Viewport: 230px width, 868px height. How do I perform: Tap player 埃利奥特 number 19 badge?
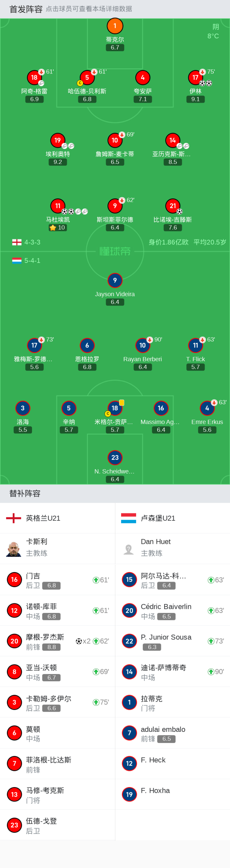[x=57, y=141]
